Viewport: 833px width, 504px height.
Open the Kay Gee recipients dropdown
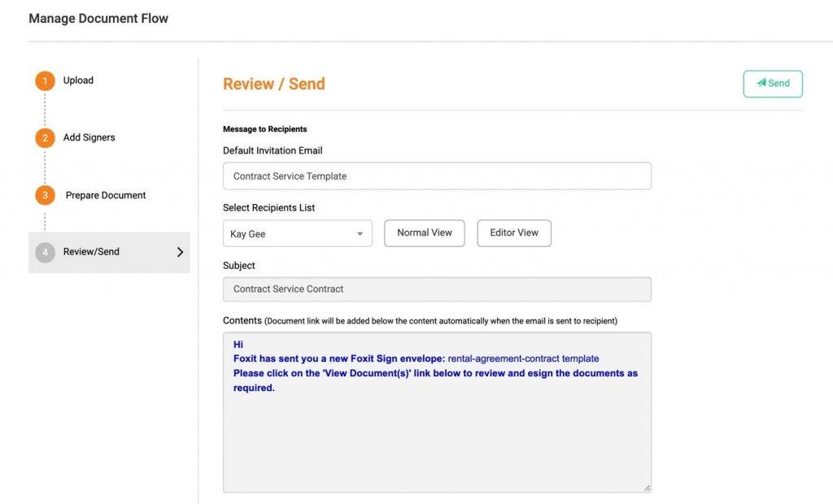[298, 233]
